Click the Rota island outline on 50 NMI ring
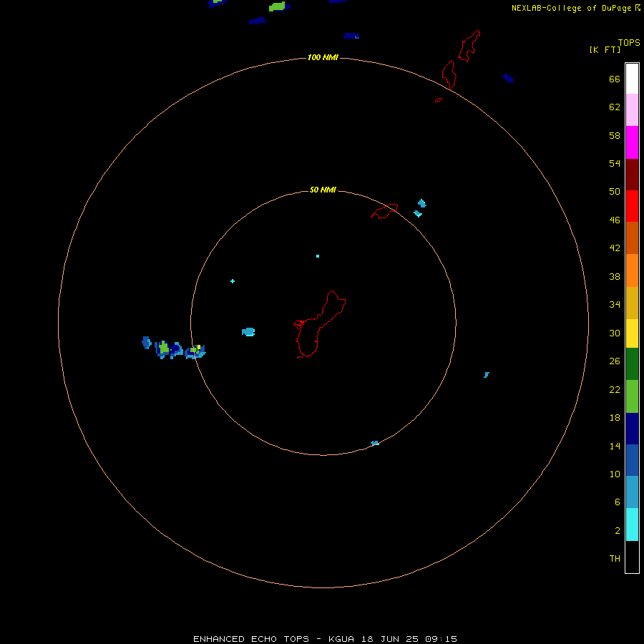Image resolution: width=644 pixels, height=644 pixels. click(384, 211)
